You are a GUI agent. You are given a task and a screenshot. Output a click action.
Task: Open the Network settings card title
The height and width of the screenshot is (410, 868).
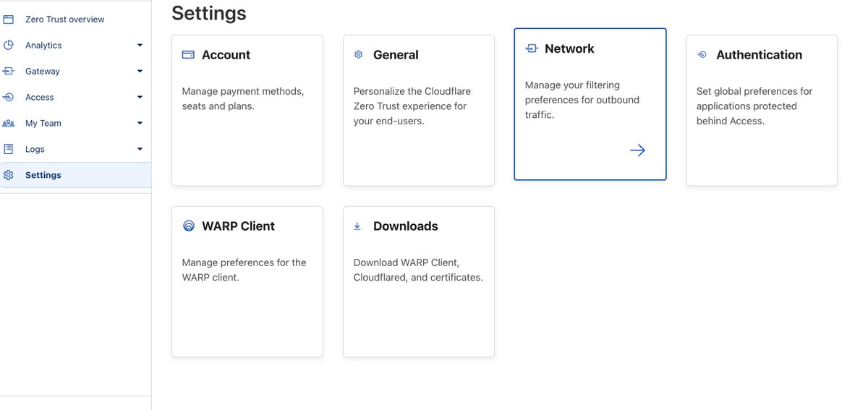[x=569, y=48]
